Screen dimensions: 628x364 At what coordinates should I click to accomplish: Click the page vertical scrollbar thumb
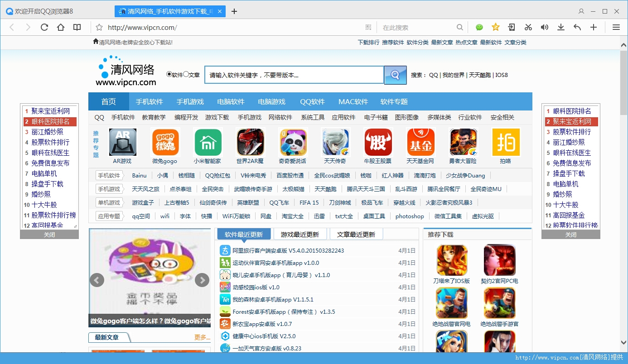point(624,82)
